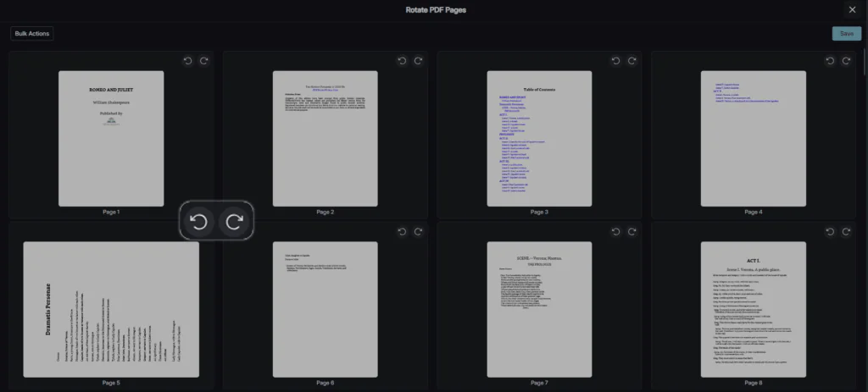Rotate Page 1 clockwise
This screenshot has width=868, height=392.
(203, 61)
